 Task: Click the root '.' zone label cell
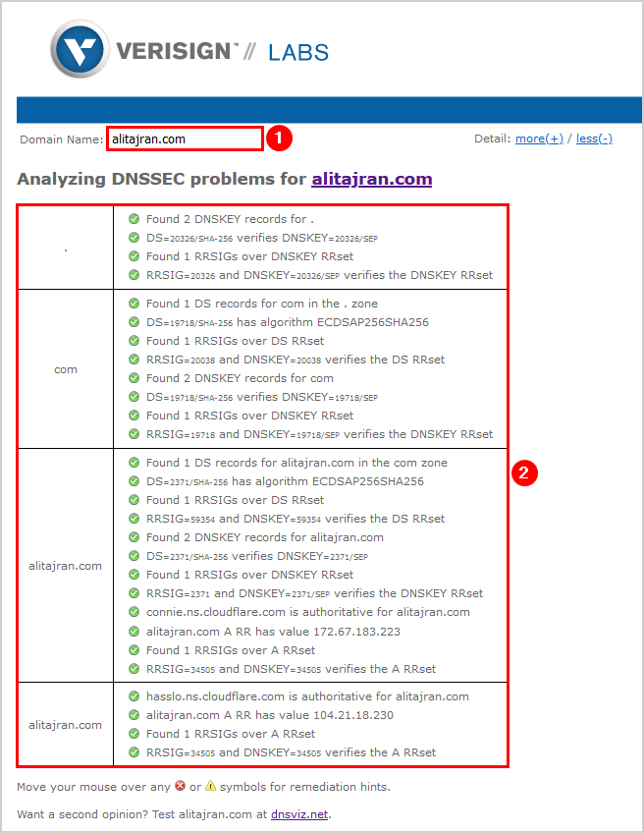[66, 249]
